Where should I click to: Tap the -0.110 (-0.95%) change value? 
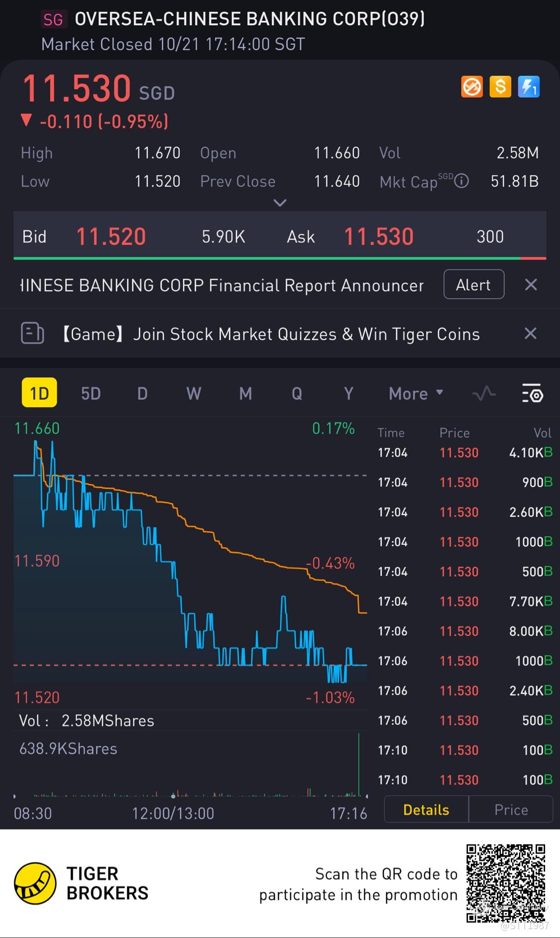pos(104,121)
